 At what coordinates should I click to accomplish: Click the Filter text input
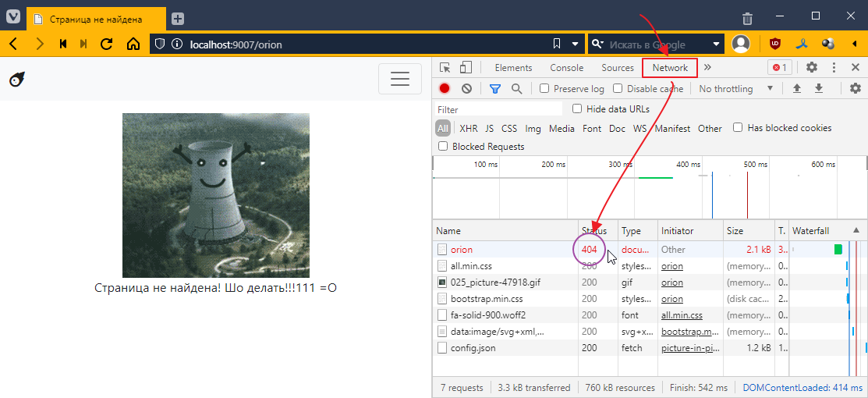[x=498, y=110]
